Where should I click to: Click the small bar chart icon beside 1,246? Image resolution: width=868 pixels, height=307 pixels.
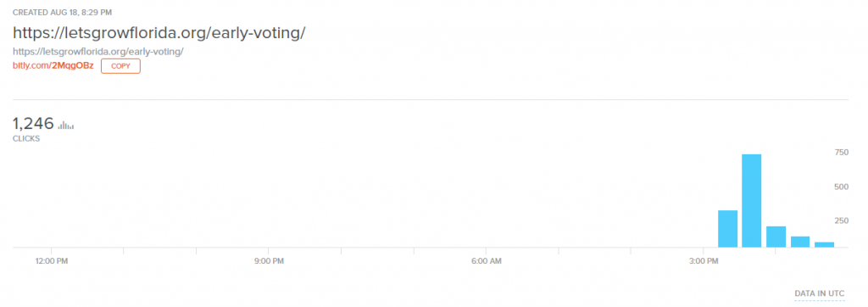pos(66,126)
